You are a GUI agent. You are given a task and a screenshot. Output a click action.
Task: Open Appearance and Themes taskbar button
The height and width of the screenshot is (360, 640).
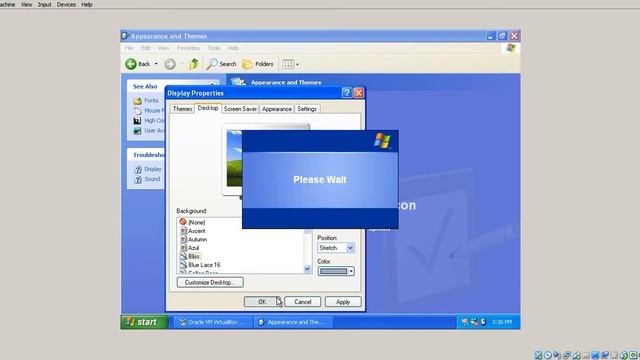point(293,322)
